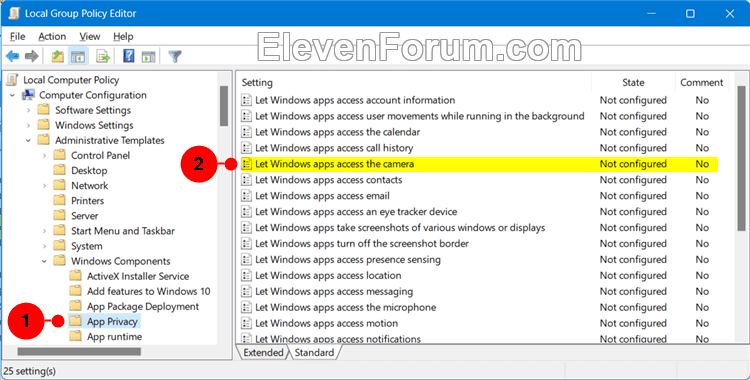Click policy icon beside the camera setting
The height and width of the screenshot is (380, 750).
click(246, 164)
